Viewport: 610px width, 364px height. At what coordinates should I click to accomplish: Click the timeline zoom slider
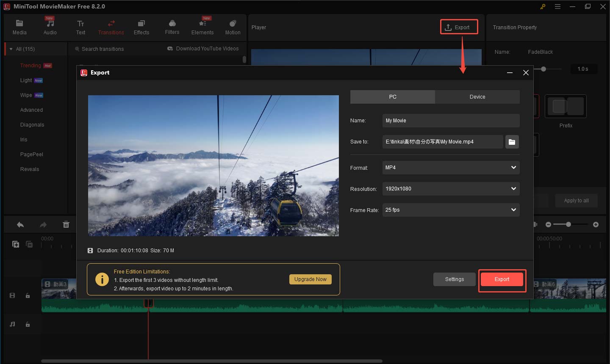pos(570,224)
